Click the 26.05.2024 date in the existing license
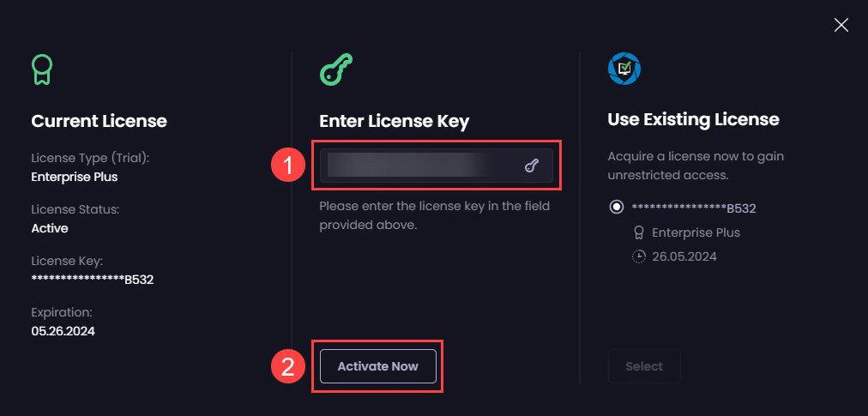The width and height of the screenshot is (868, 416). pyautogui.click(x=684, y=256)
